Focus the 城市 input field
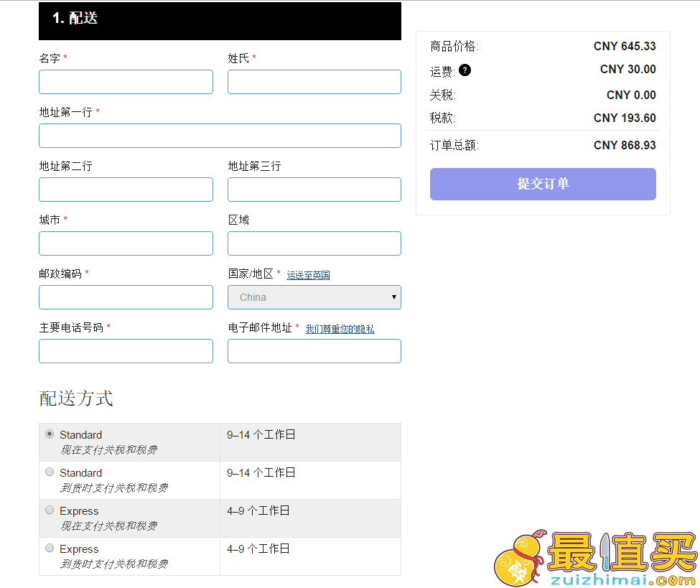The image size is (700, 588). pyautogui.click(x=126, y=243)
